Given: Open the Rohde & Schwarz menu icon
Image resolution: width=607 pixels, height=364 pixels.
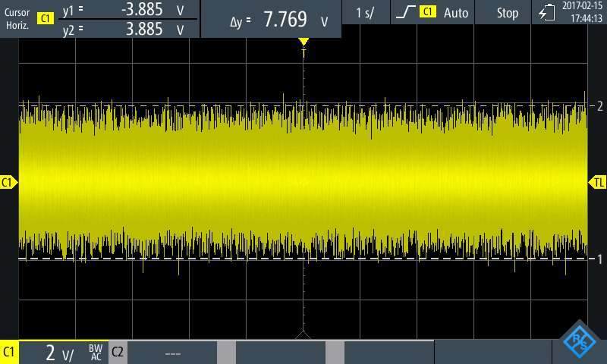Looking at the screenshot, I should [579, 341].
